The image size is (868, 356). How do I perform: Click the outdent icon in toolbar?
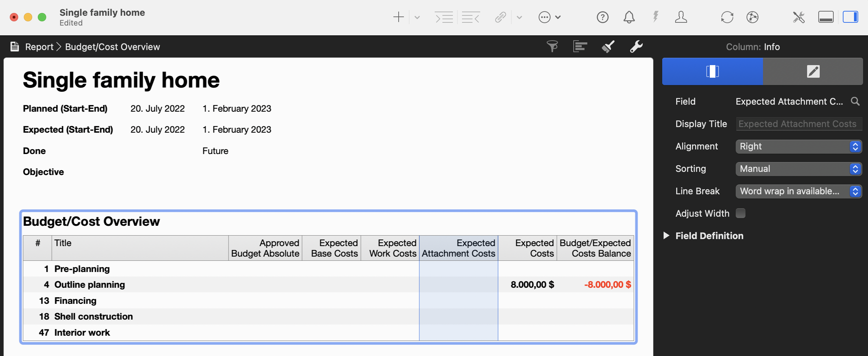click(x=470, y=17)
